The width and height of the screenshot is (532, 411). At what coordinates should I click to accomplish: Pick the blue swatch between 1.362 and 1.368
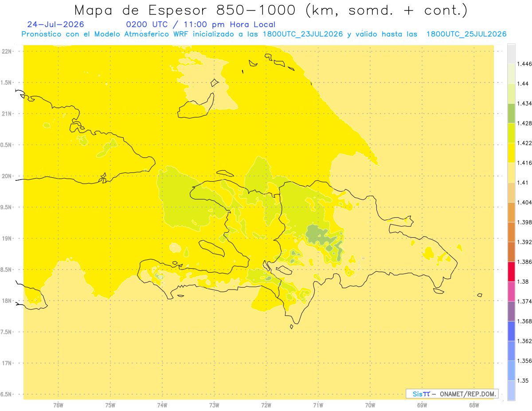coord(511,331)
